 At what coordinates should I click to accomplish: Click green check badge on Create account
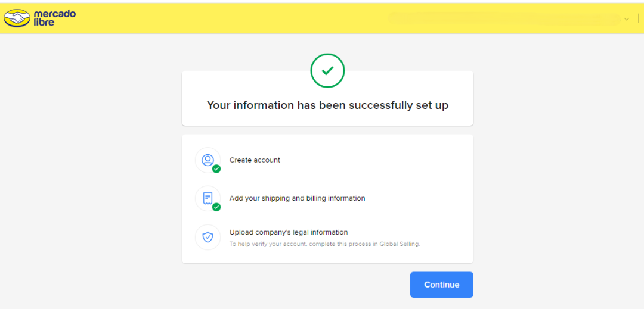pyautogui.click(x=216, y=169)
